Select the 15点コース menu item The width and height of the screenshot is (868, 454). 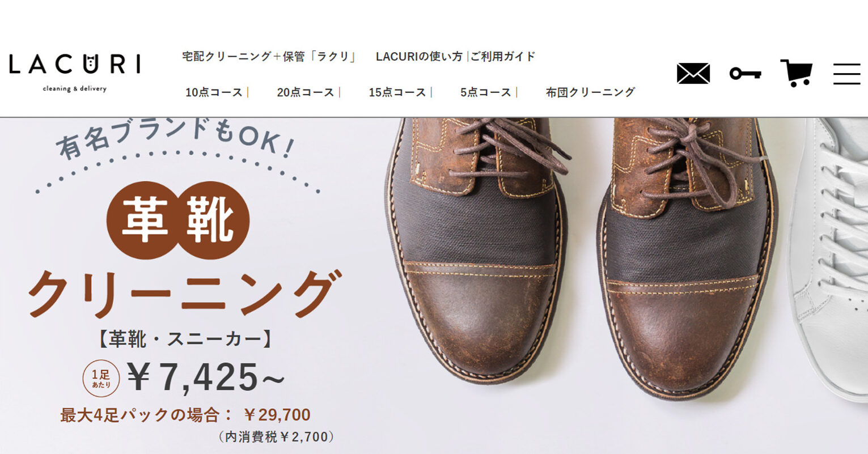click(x=397, y=92)
